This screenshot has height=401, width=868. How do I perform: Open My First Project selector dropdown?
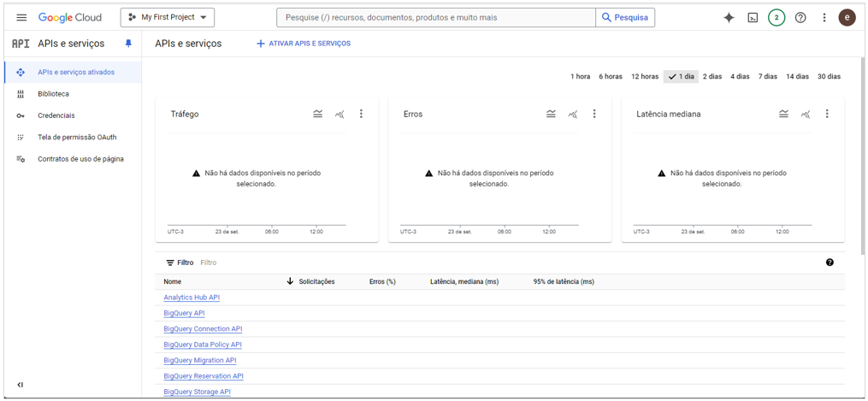coord(168,17)
